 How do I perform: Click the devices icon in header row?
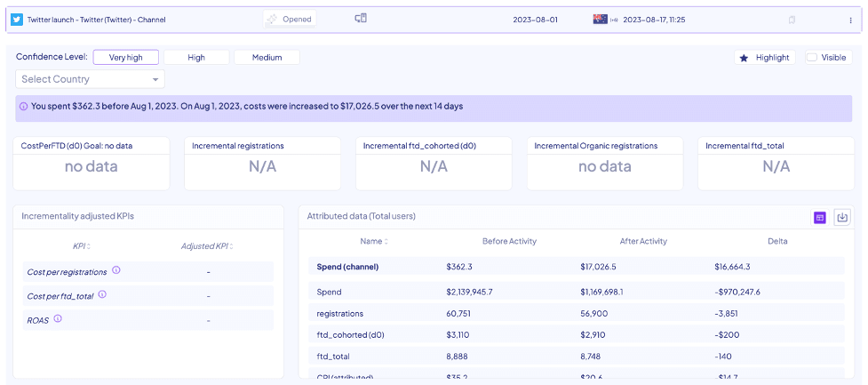pyautogui.click(x=361, y=19)
